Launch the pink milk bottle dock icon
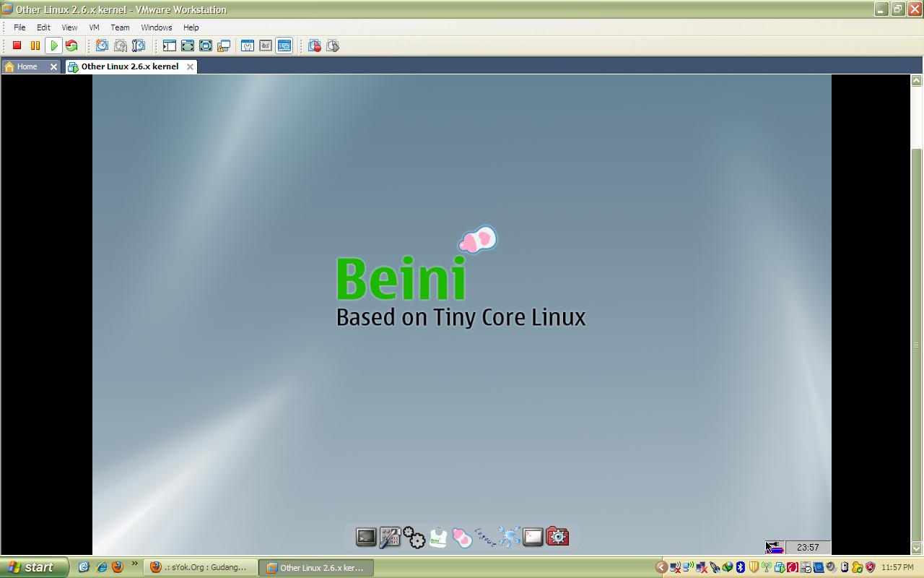The height and width of the screenshot is (578, 924). point(462,537)
